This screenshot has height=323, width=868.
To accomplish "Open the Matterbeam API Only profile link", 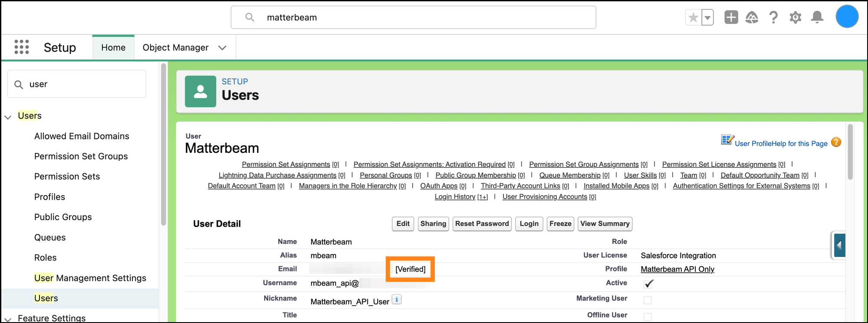I will pyautogui.click(x=677, y=269).
